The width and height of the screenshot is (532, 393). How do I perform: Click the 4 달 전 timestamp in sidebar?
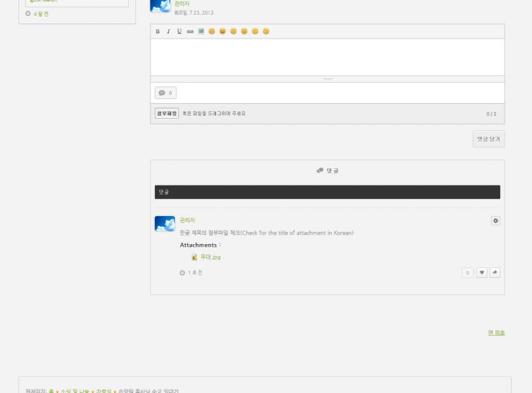41,14
